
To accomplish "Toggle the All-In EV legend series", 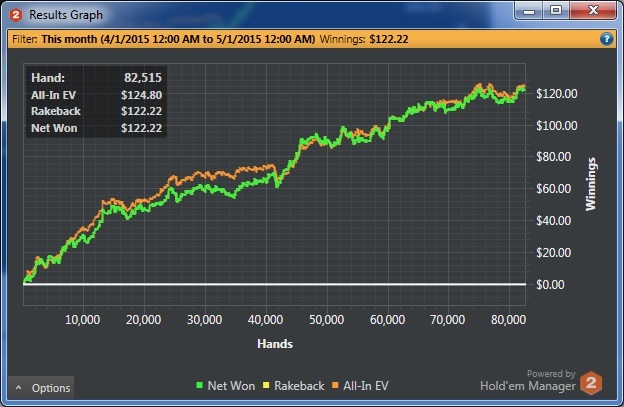I will tap(360, 386).
